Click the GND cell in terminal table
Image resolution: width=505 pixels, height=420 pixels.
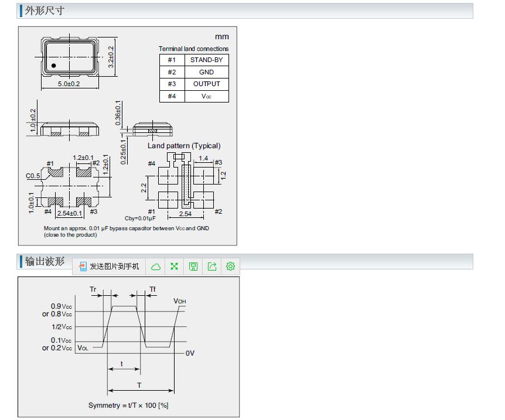(206, 72)
